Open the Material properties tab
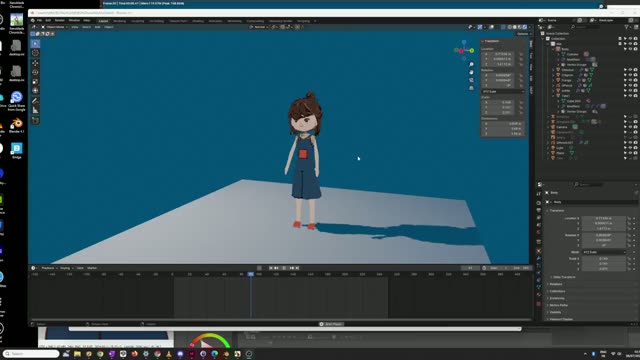The image size is (640, 360). [x=539, y=294]
